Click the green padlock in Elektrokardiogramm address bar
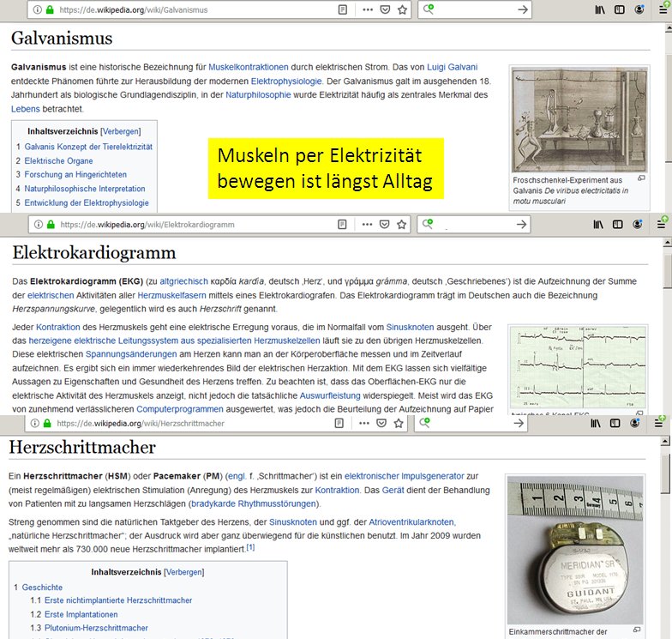672x639 pixels. 50,225
